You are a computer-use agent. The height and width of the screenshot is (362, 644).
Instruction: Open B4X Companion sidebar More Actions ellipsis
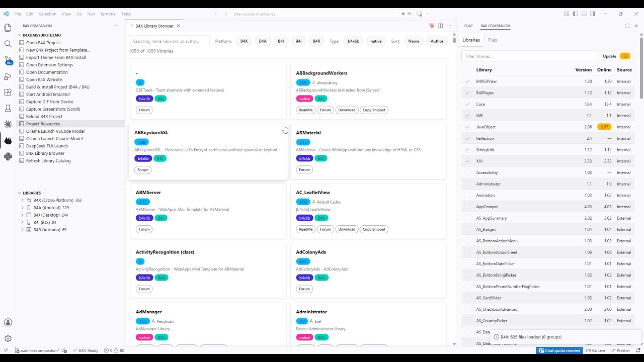click(x=117, y=26)
